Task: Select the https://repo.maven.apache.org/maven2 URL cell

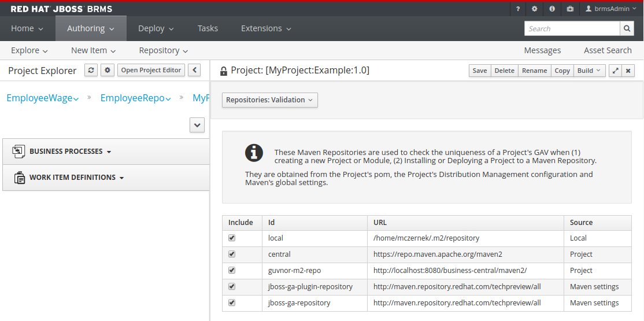Action: pyautogui.click(x=465, y=254)
